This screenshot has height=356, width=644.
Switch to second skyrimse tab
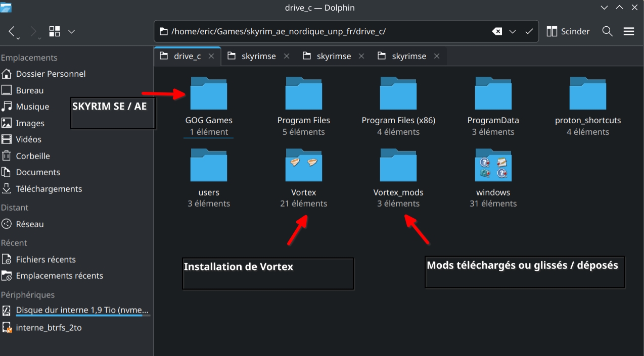(x=334, y=56)
